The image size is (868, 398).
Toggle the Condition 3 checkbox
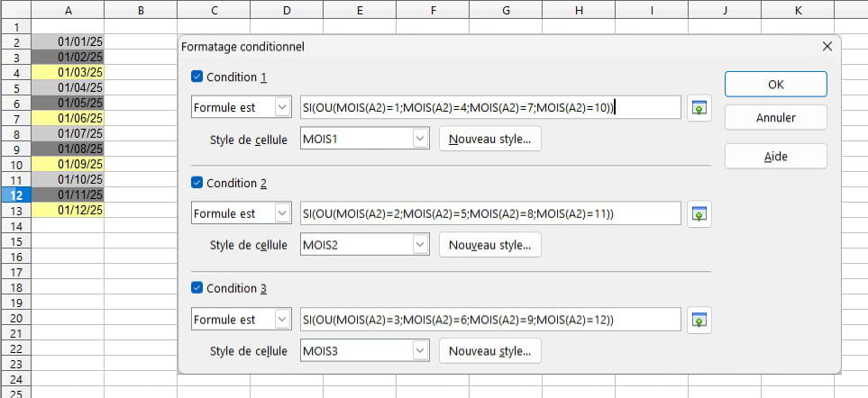click(x=198, y=288)
